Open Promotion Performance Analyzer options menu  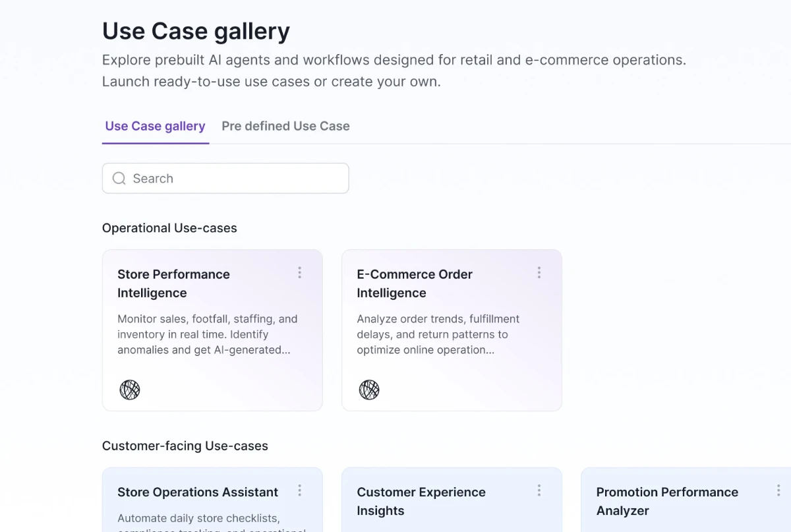pos(778,490)
